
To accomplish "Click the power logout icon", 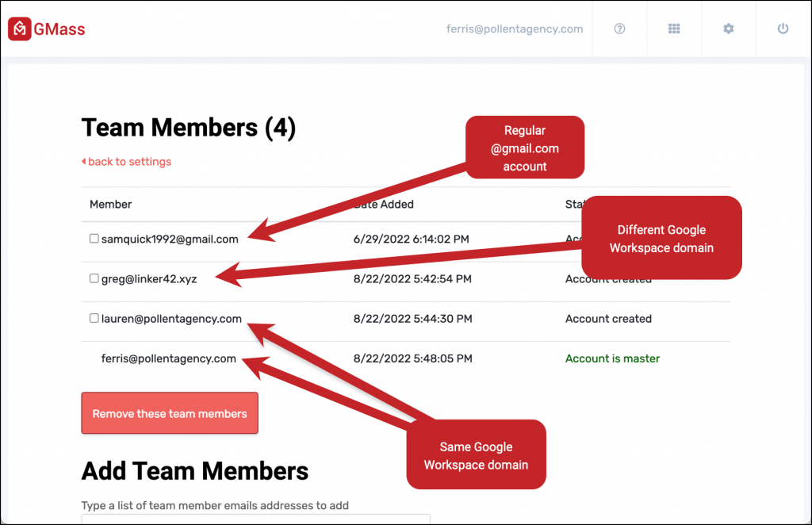I will coord(783,29).
